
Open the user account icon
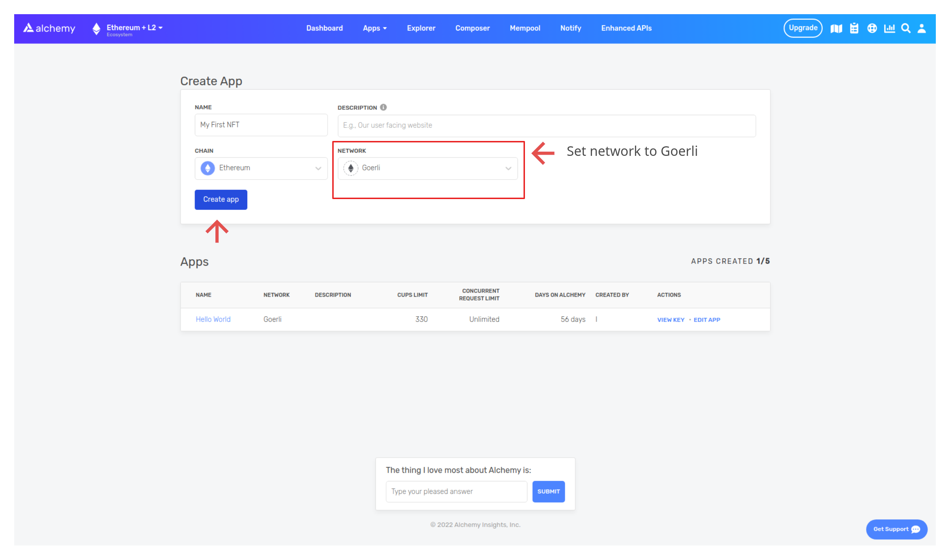coord(922,28)
